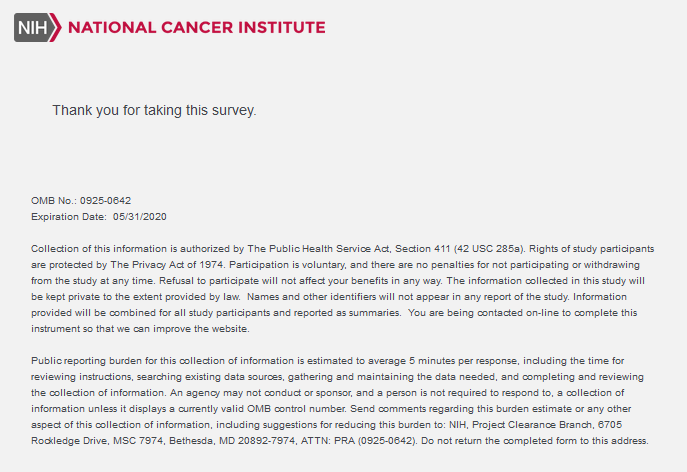687x472 pixels.
Task: Click 'Participation is voluntary' phrase
Action: (x=288, y=265)
